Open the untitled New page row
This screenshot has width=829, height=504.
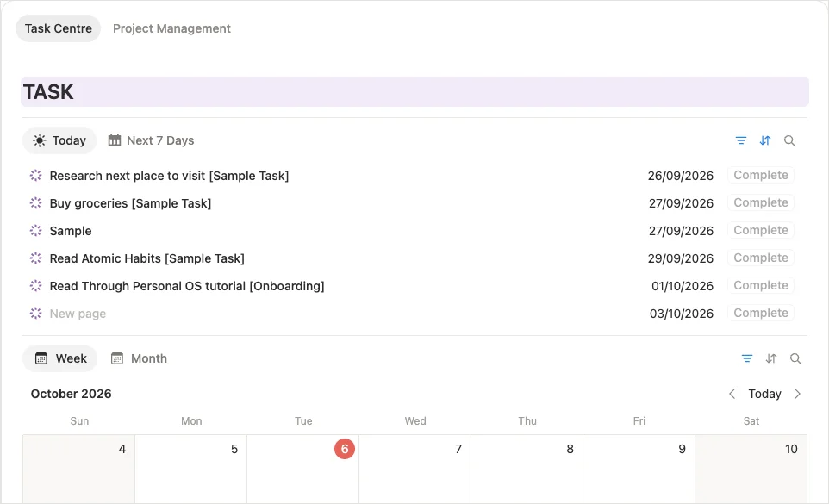pyautogui.click(x=78, y=314)
